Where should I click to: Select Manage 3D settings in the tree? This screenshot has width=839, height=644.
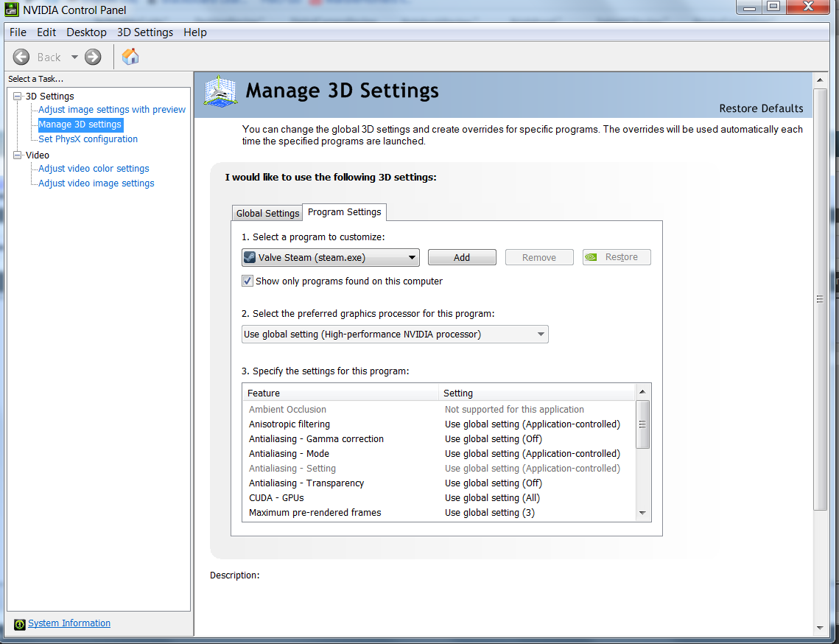[80, 125]
